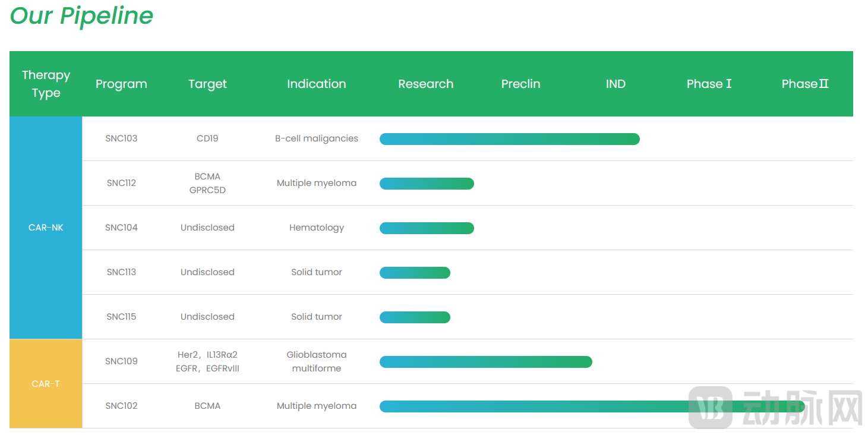Select the Program column header
The image size is (868, 435).
click(x=121, y=84)
